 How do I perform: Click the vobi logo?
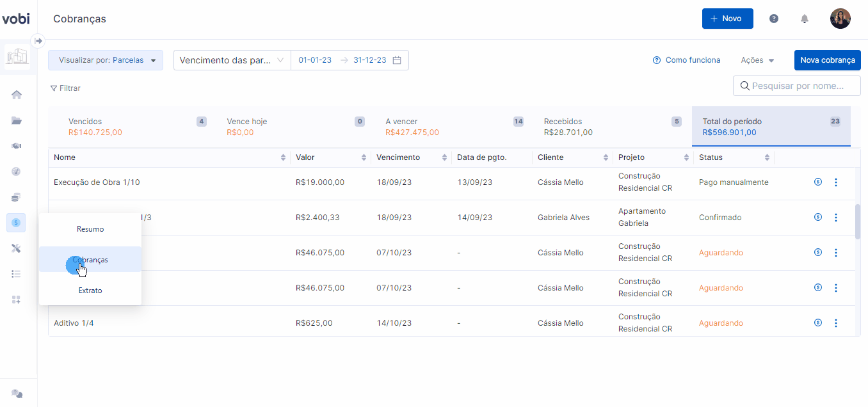pyautogui.click(x=16, y=19)
